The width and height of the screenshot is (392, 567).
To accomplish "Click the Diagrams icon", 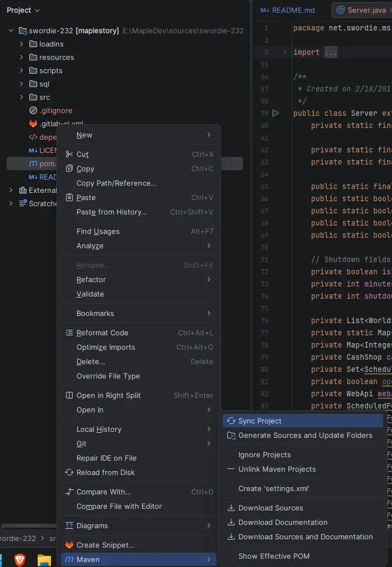I will pyautogui.click(x=69, y=526).
